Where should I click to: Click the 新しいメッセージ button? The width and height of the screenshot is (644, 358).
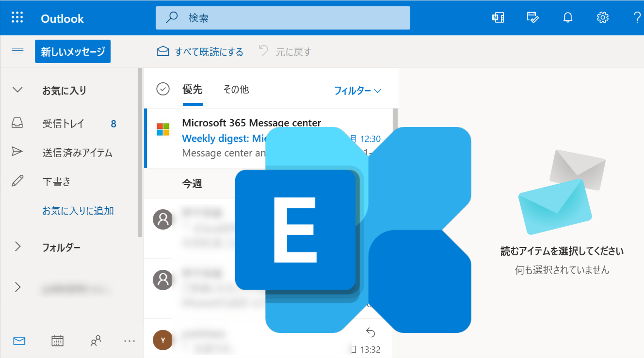pyautogui.click(x=73, y=51)
